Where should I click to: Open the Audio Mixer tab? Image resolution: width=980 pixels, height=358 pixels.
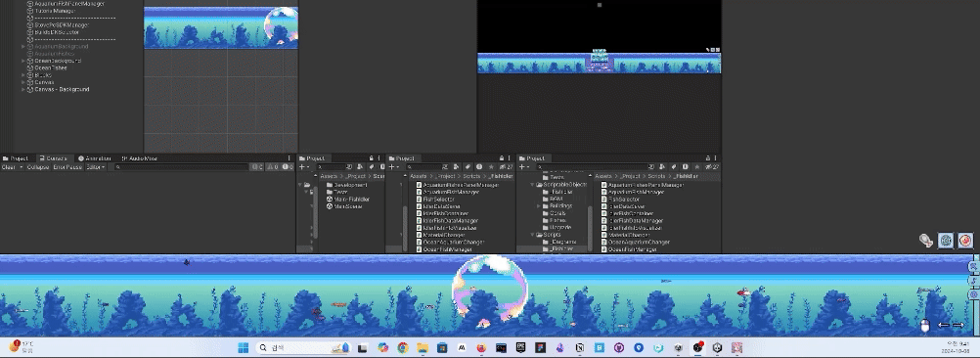[139, 158]
